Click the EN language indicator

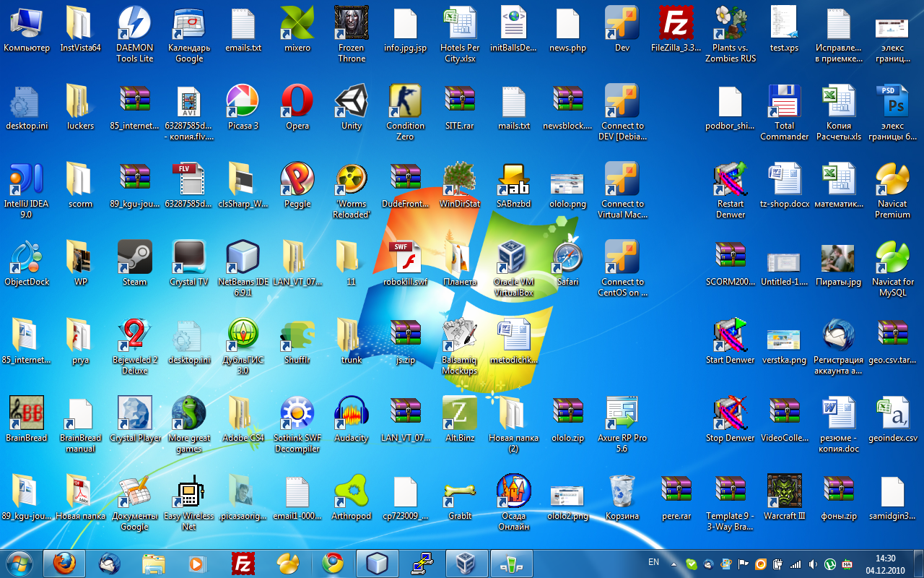point(653,562)
